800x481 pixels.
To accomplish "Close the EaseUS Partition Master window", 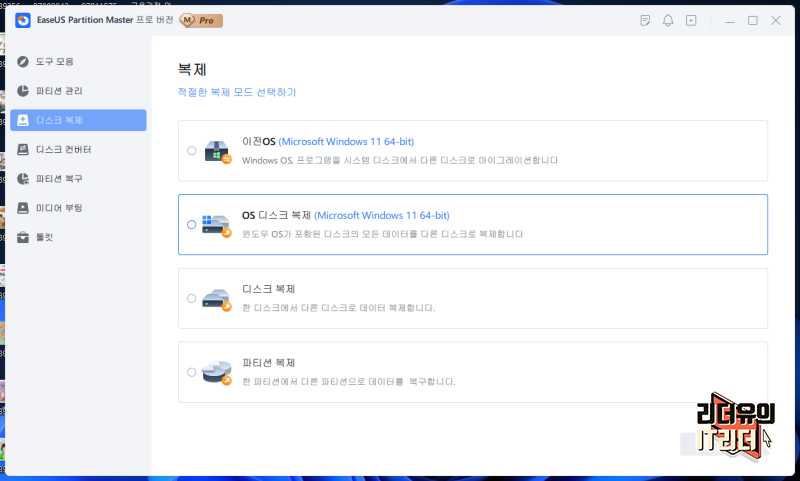I will [x=776, y=20].
